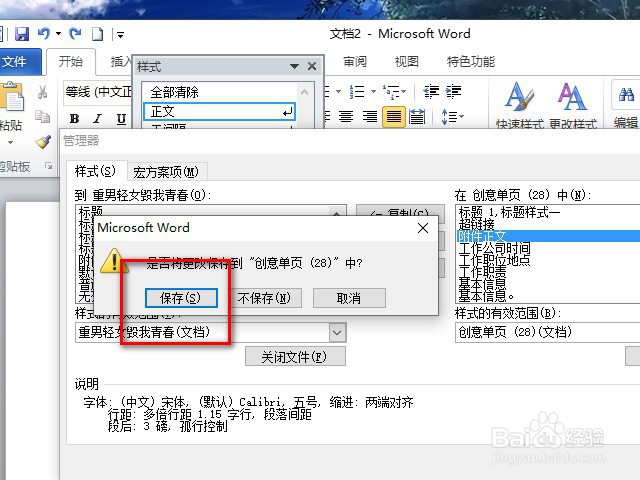Close the 样式 styles pane
This screenshot has width=640, height=480.
[312, 66]
